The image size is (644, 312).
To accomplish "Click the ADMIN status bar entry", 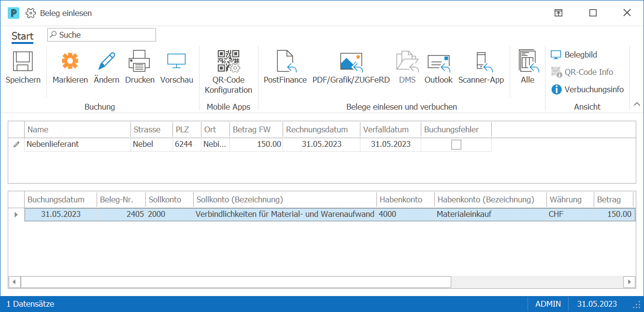I will pyautogui.click(x=548, y=304).
